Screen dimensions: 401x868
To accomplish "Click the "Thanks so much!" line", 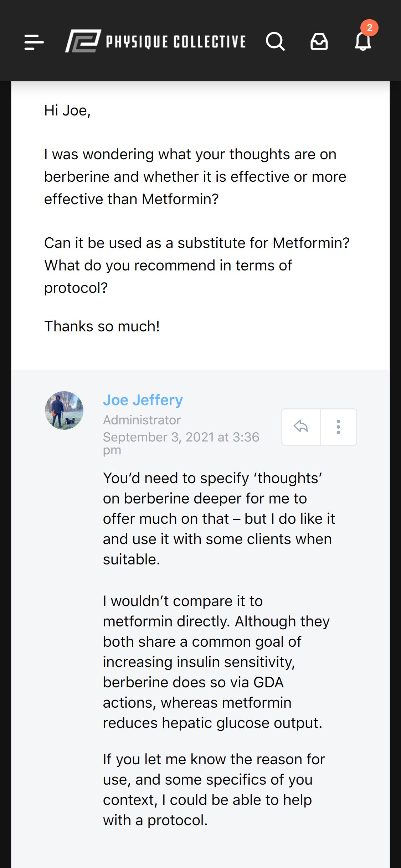I will 102,326.
